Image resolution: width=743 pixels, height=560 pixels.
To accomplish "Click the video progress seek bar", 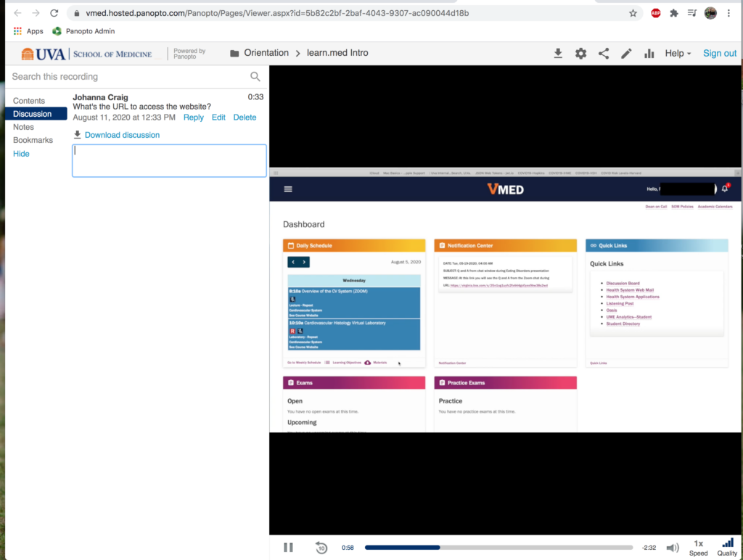I will pyautogui.click(x=498, y=548).
